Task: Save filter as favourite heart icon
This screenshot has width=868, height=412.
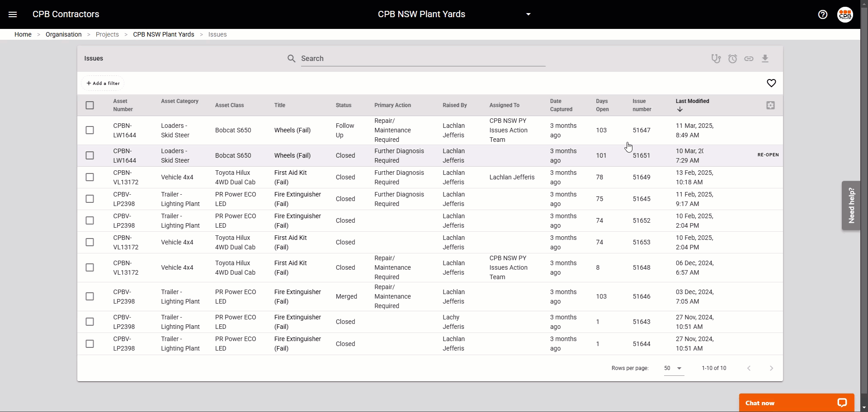Action: click(772, 83)
